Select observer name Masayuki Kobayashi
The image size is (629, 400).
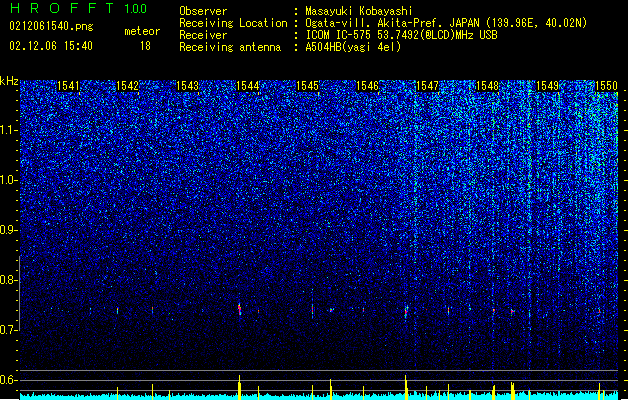(359, 11)
